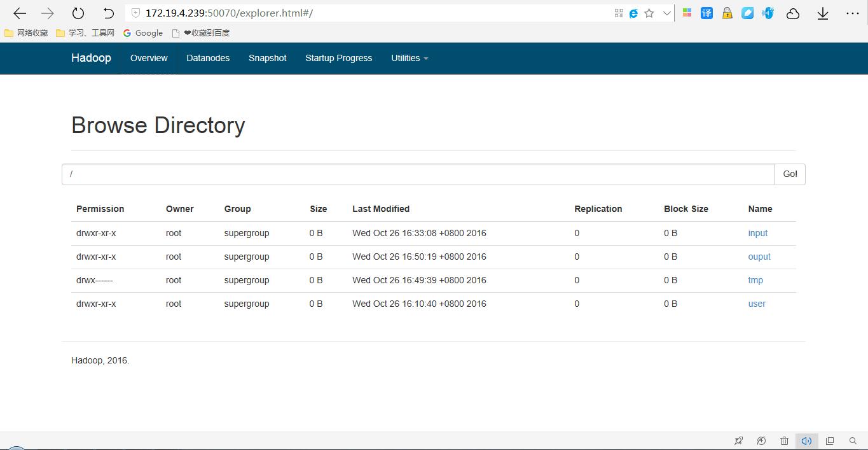Open the note-taking extension icon

[747, 13]
